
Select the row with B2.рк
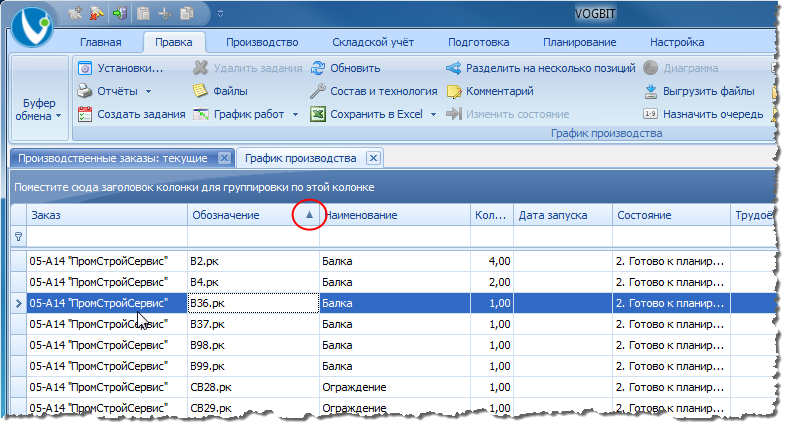[394, 261]
